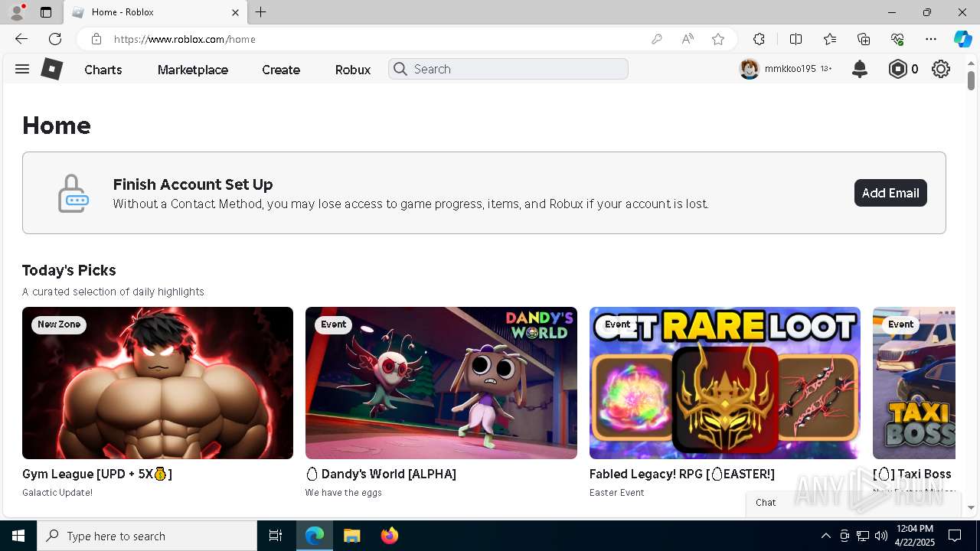Open the saved password key icon
This screenshot has height=551, width=980.
pos(656,39)
